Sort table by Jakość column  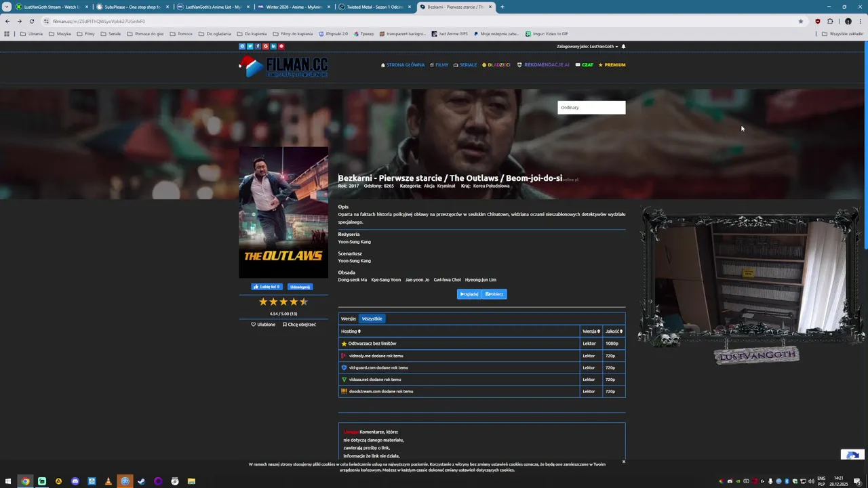point(614,331)
